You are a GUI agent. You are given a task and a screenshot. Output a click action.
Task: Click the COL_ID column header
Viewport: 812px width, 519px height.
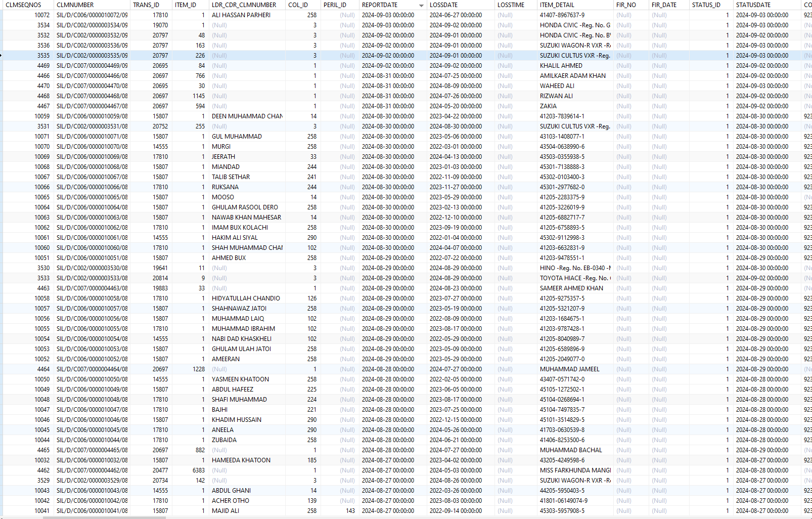tap(303, 5)
